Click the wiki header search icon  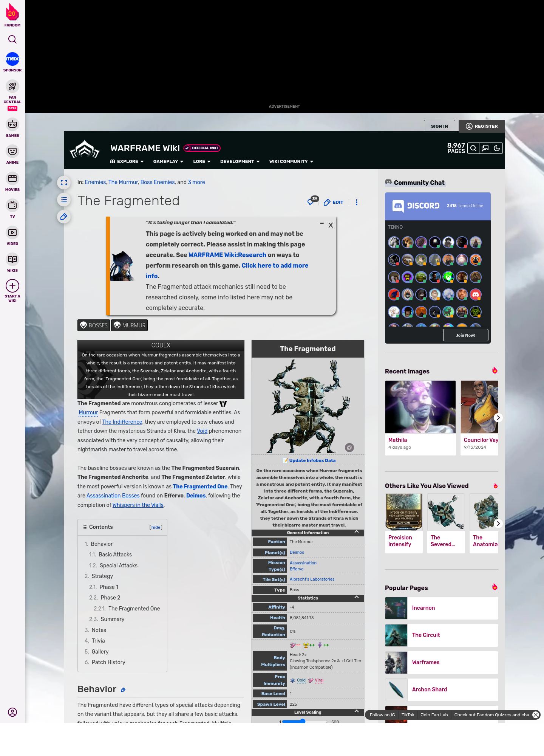tap(473, 148)
